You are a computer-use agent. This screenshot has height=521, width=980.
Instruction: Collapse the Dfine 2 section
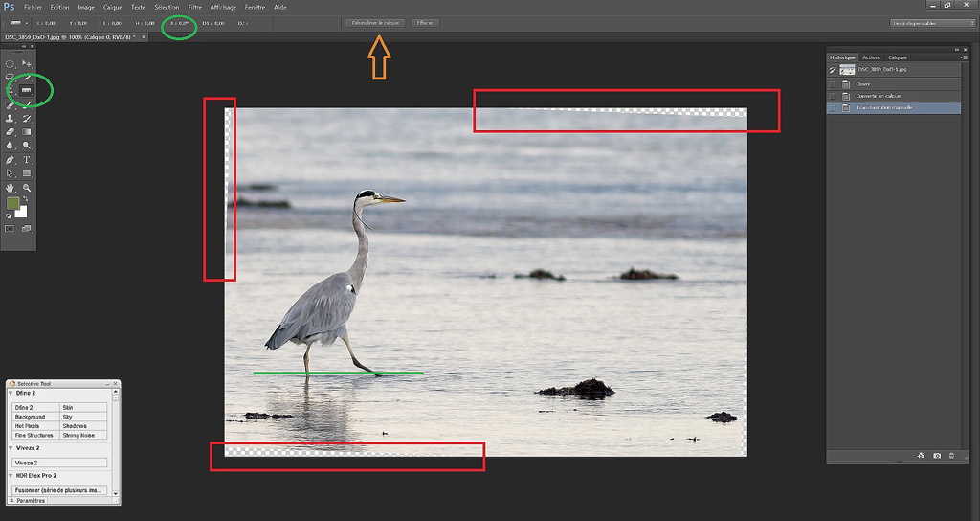click(11, 393)
